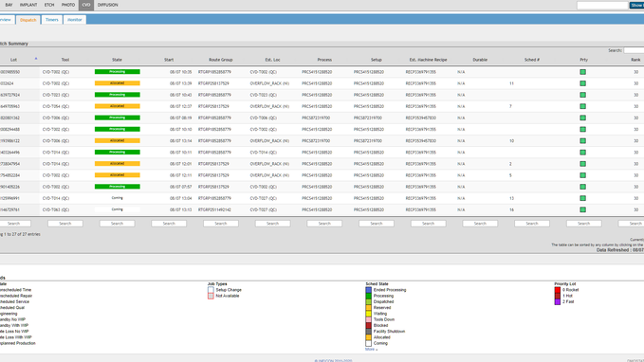Click the Waiting yellow legend swatch
Image resolution: width=644 pixels, height=362 pixels.
[368, 314]
